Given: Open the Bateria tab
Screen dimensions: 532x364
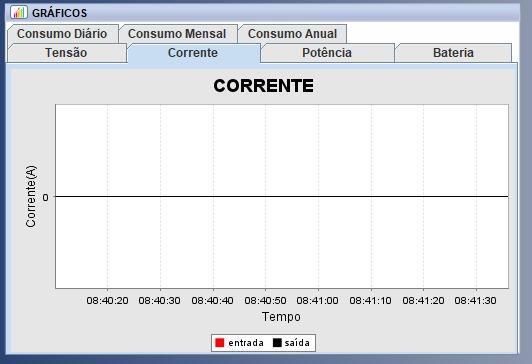Looking at the screenshot, I should tap(453, 53).
